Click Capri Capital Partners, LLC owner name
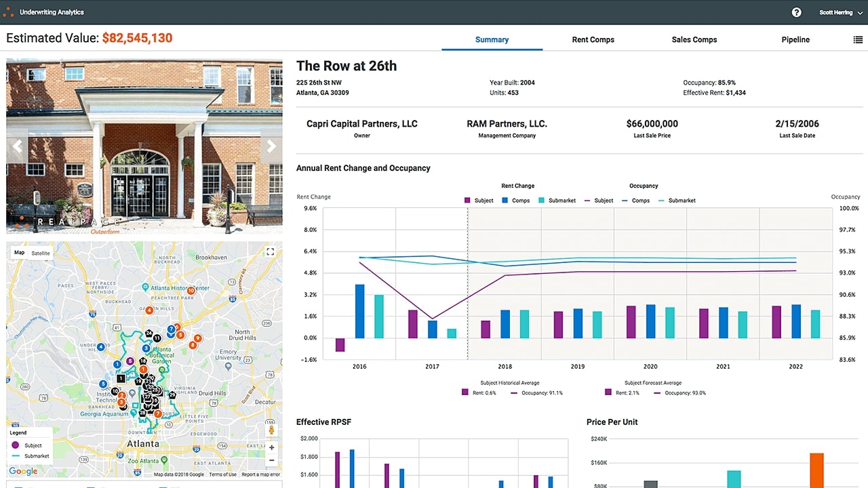The image size is (868, 488). pyautogui.click(x=362, y=124)
